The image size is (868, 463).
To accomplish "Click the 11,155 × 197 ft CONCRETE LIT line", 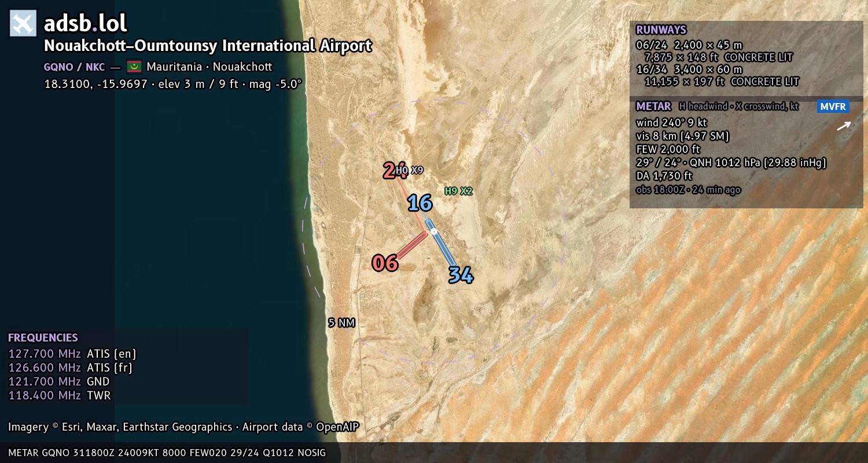I will pos(722,82).
